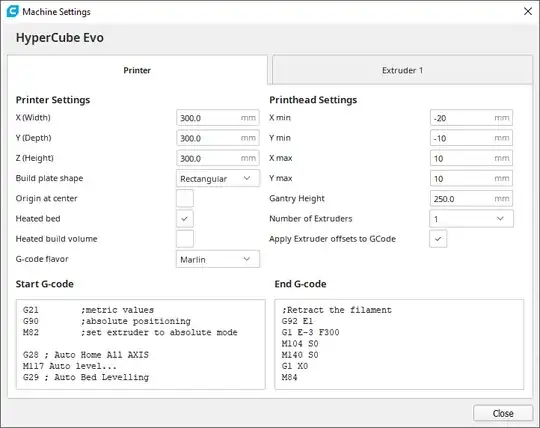
Task: Click the End G-code heading
Action: pyautogui.click(x=300, y=284)
